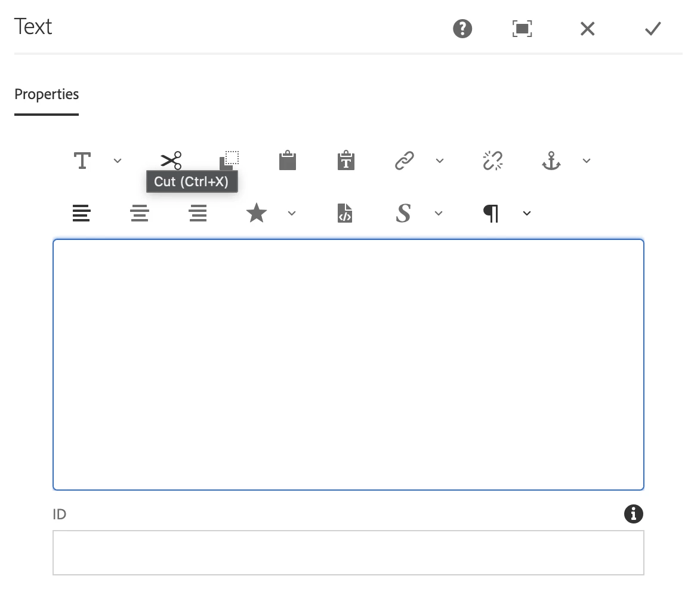Paste as plain text clipboard-T icon

pyautogui.click(x=346, y=160)
